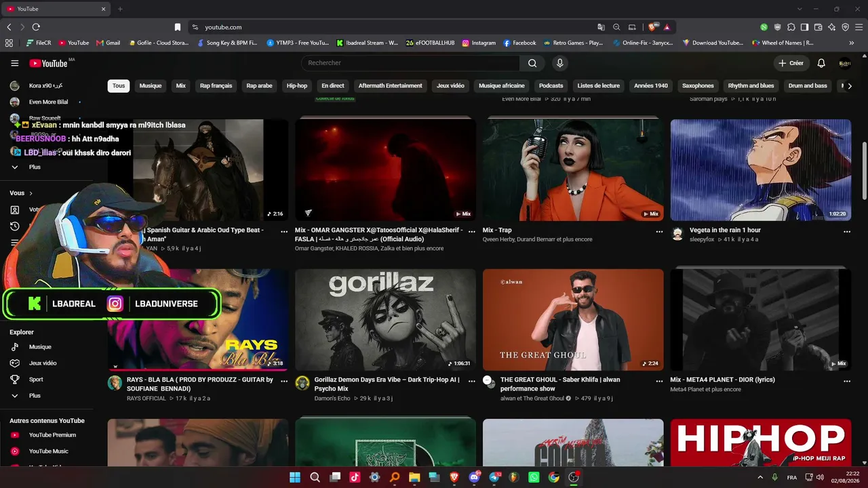
Task: Show hidden bookmarks with the double chevron
Action: click(852, 43)
